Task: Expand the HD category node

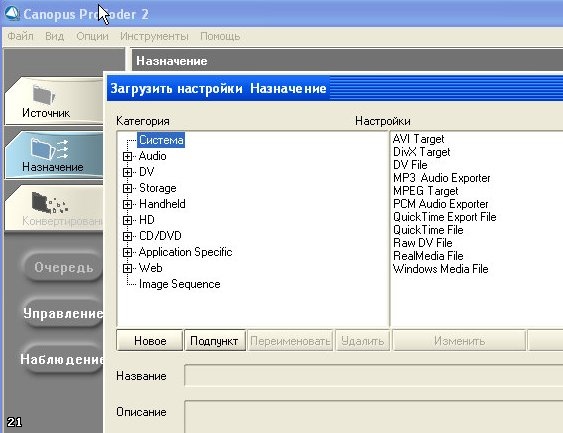Action: click(x=127, y=220)
